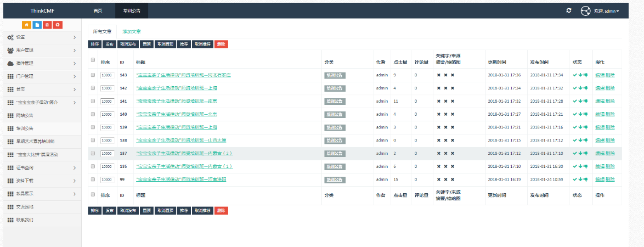Open the 首页 tab in top bar
This screenshot has height=247, width=644.
point(98,10)
